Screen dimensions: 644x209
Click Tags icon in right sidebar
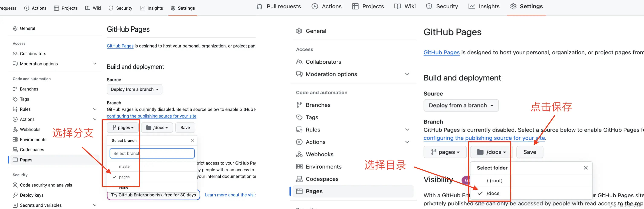pos(299,117)
